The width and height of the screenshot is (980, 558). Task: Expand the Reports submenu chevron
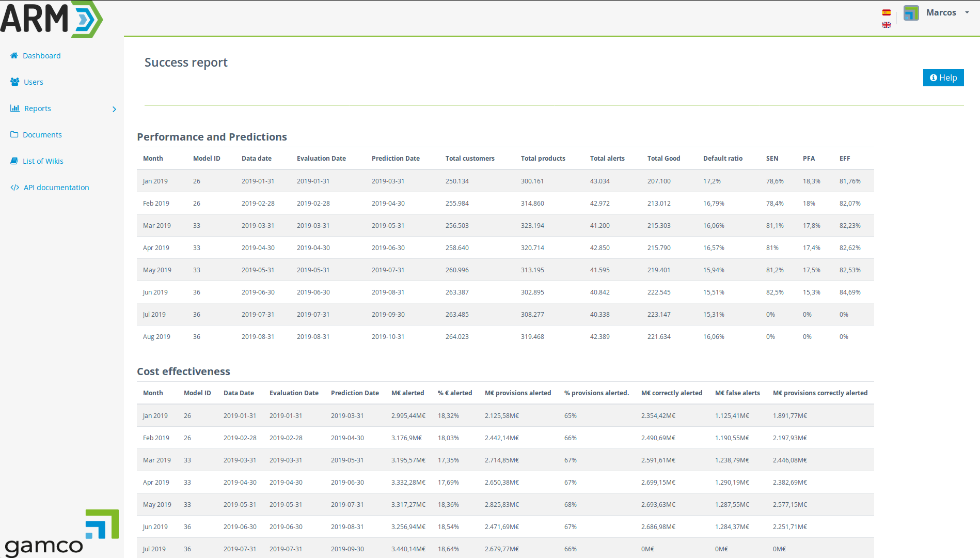point(115,109)
